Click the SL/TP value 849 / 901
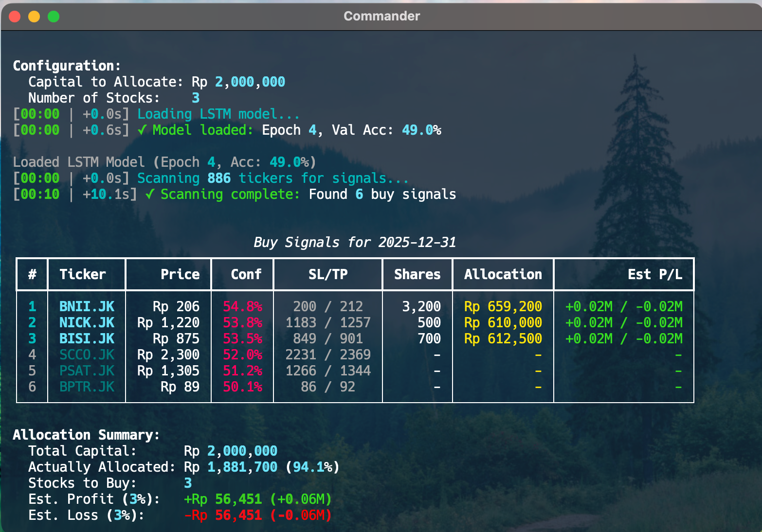 pos(328,338)
